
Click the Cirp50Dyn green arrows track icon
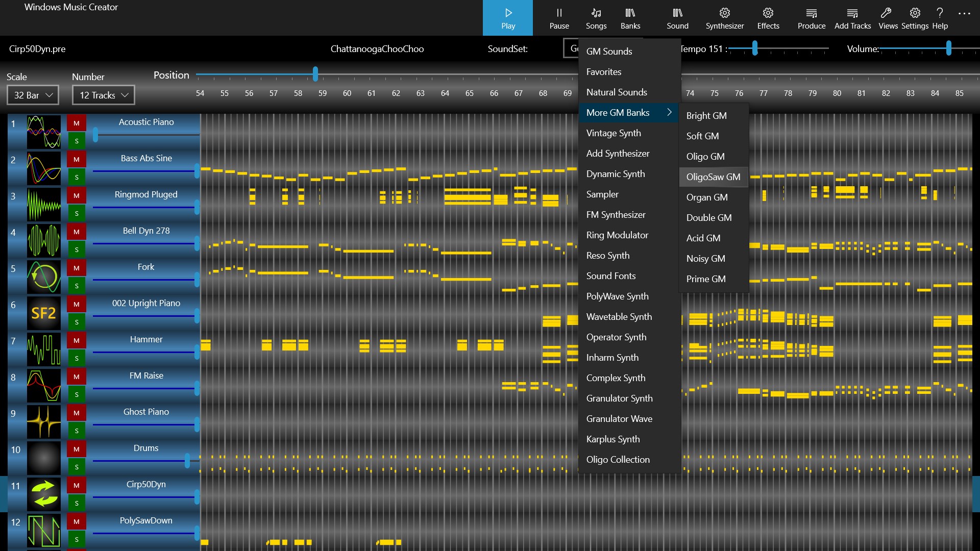pos(43,494)
